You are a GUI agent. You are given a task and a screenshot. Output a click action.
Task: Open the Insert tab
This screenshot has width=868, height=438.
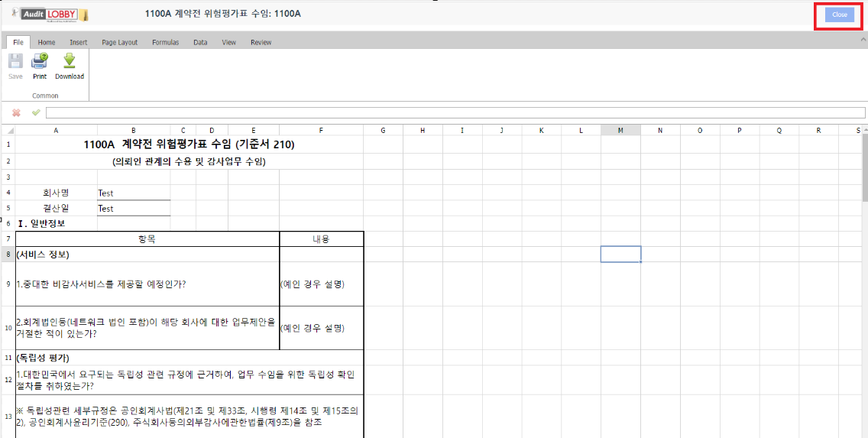click(x=79, y=42)
